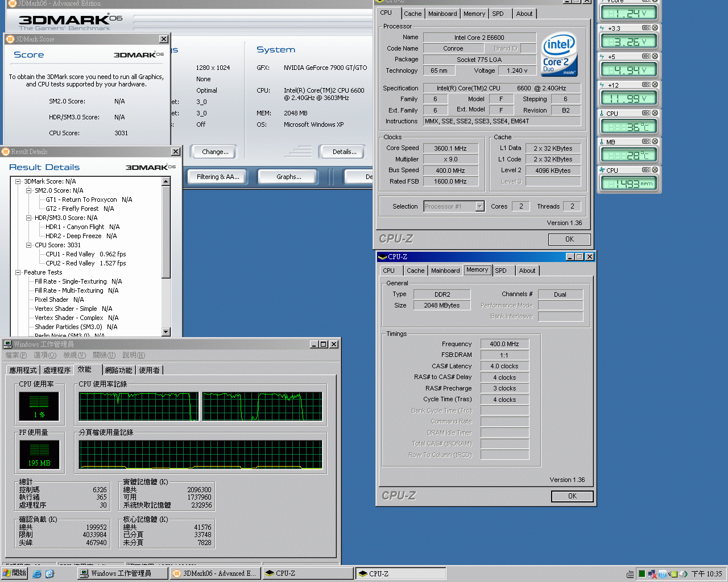Click OK in the top CPU-Z window
Viewport: 728px width, 582px height.
569,239
